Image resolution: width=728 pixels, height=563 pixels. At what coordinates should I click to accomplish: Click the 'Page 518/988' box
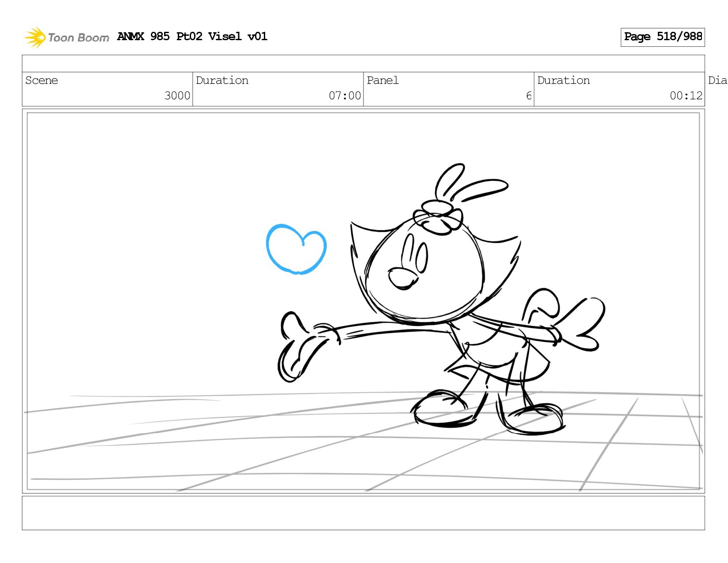663,37
